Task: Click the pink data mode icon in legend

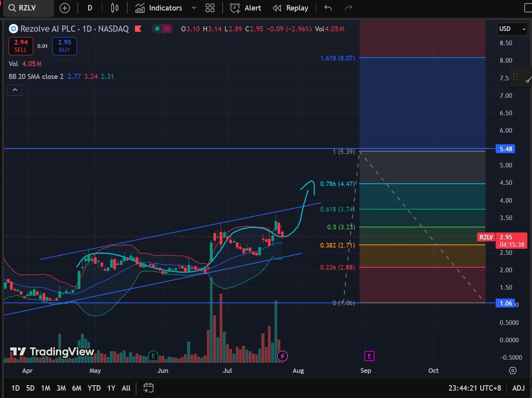Action: [167, 29]
